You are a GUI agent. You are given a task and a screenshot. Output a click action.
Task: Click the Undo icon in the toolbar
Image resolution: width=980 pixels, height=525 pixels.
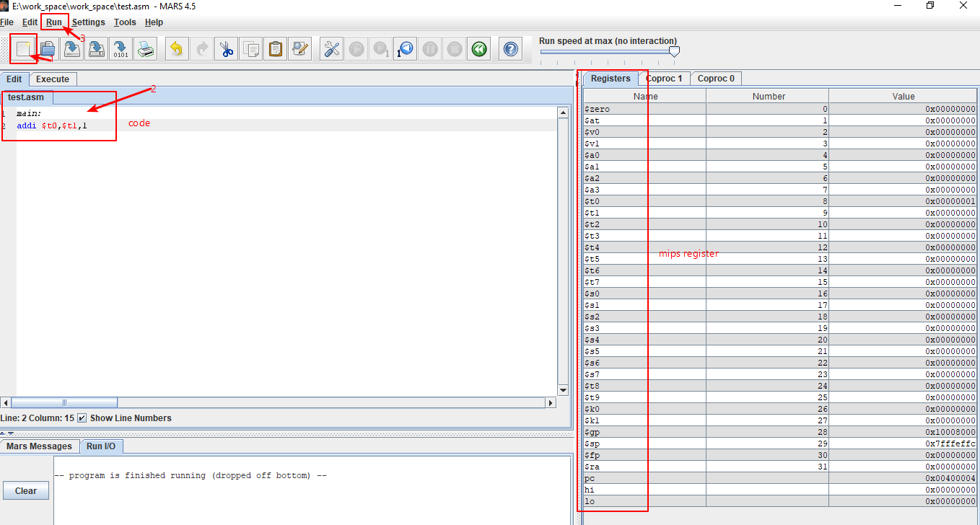[x=176, y=48]
